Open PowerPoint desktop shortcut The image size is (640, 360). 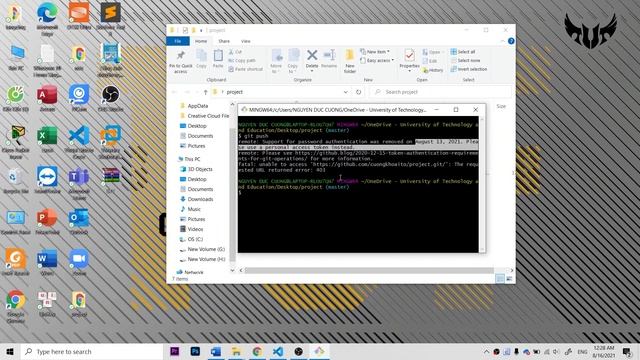47,222
